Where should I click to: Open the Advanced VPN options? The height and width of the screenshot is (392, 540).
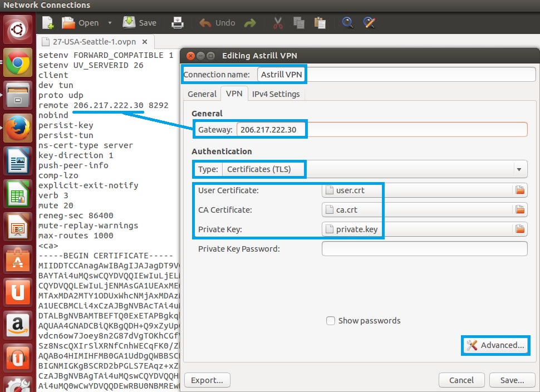495,345
